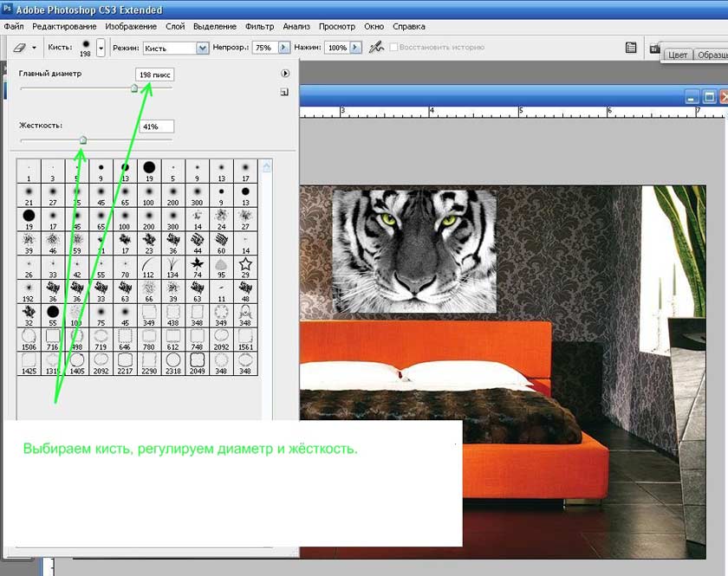Click the Жесткость hardness slider handle
The image size is (728, 576).
click(83, 139)
